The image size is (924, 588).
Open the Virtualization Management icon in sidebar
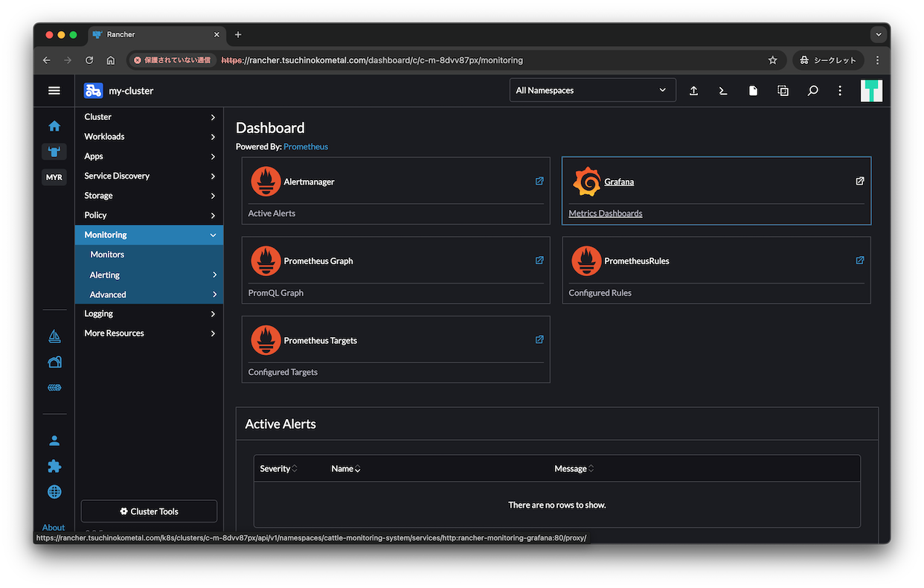pyautogui.click(x=54, y=388)
